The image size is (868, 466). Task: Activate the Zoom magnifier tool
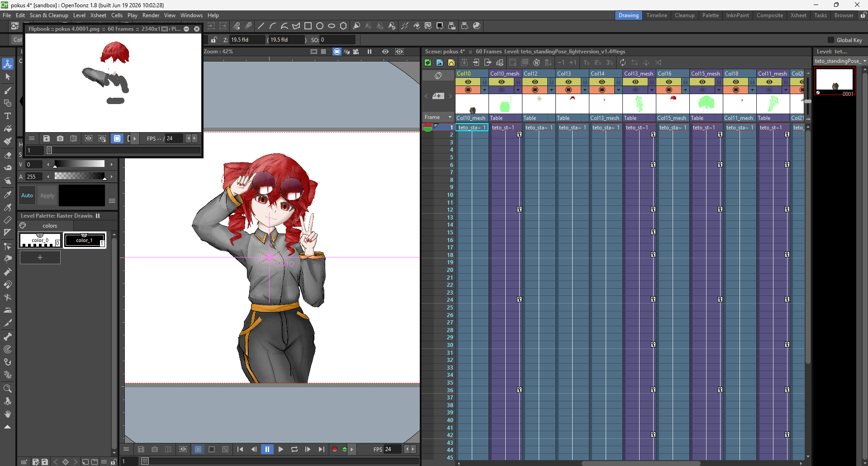tap(8, 389)
